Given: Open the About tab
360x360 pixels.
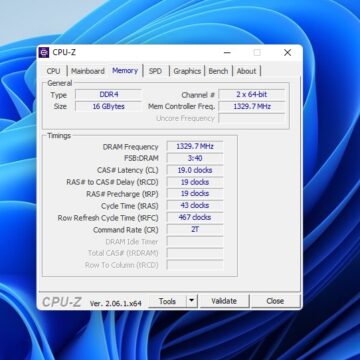Looking at the screenshot, I should [247, 71].
